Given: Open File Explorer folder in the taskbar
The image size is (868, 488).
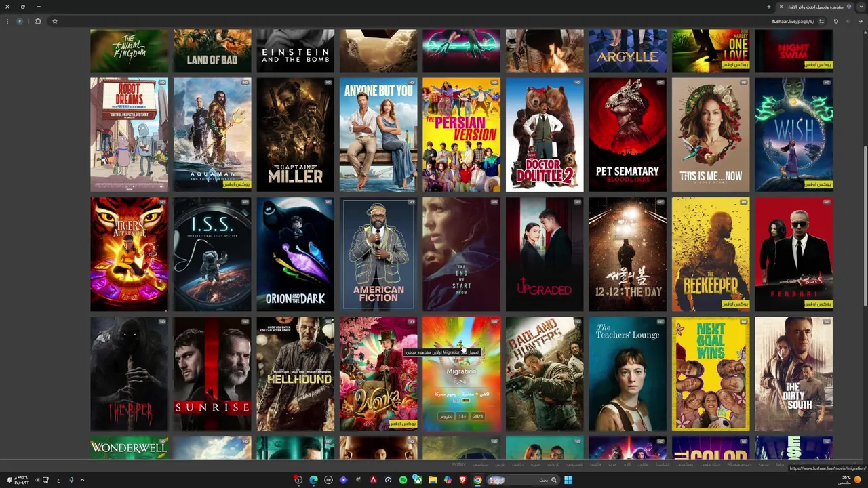Looking at the screenshot, I should (x=433, y=480).
